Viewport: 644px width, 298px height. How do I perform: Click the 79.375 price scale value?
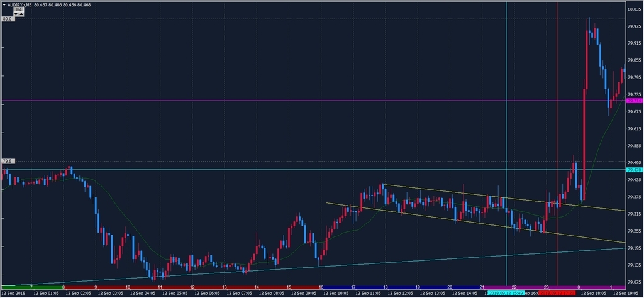click(x=635, y=197)
